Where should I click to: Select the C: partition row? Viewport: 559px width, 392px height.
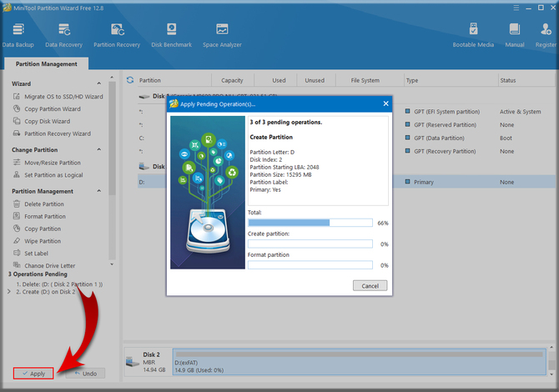coord(346,138)
